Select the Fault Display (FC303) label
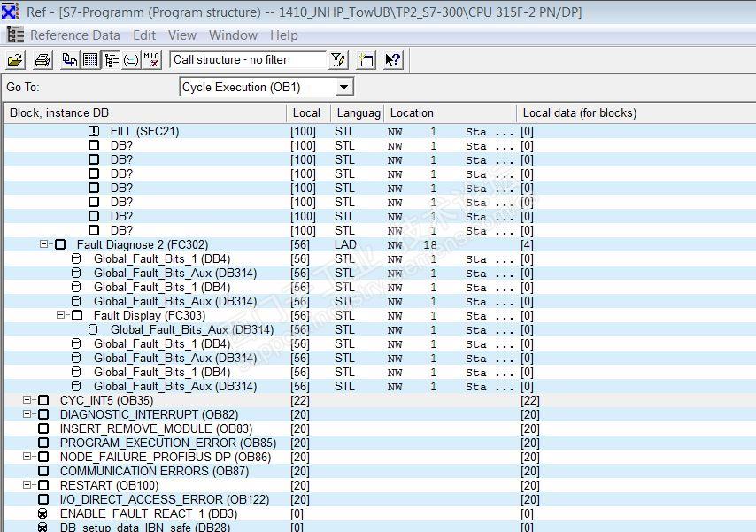This screenshot has height=532, width=756. [150, 315]
